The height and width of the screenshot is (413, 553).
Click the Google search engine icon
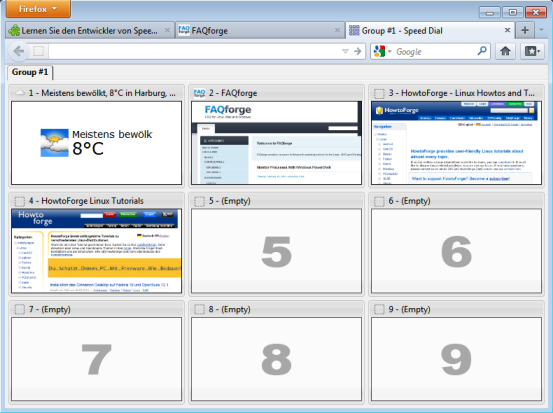[x=379, y=51]
